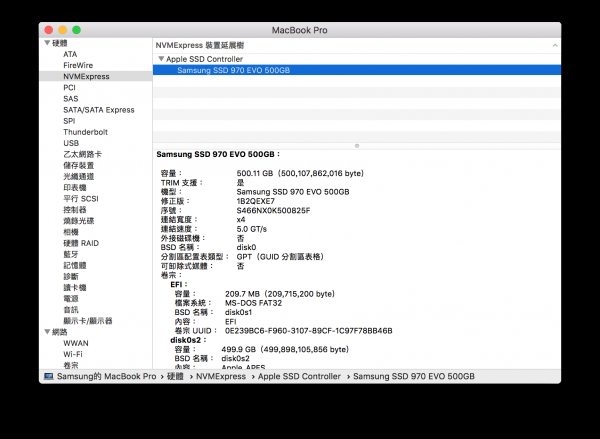Select 平行 SCSI in the sidebar
Viewport: 600px width, 439px height.
[81, 199]
